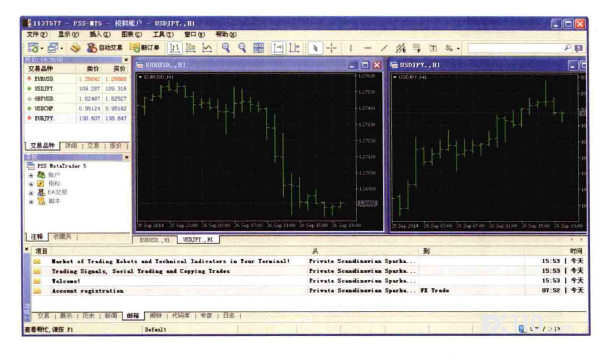The image size is (606, 364).
Task: Switch chart to line chart mode
Action: (207, 48)
